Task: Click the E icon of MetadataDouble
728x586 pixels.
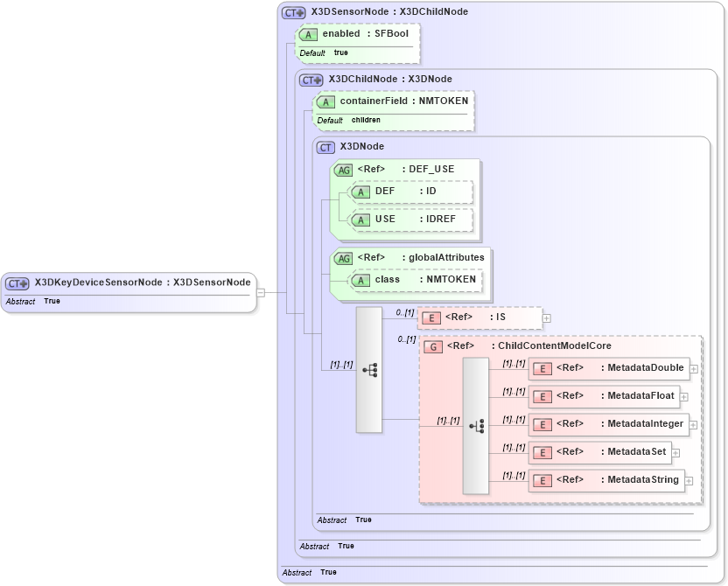Action: [542, 369]
